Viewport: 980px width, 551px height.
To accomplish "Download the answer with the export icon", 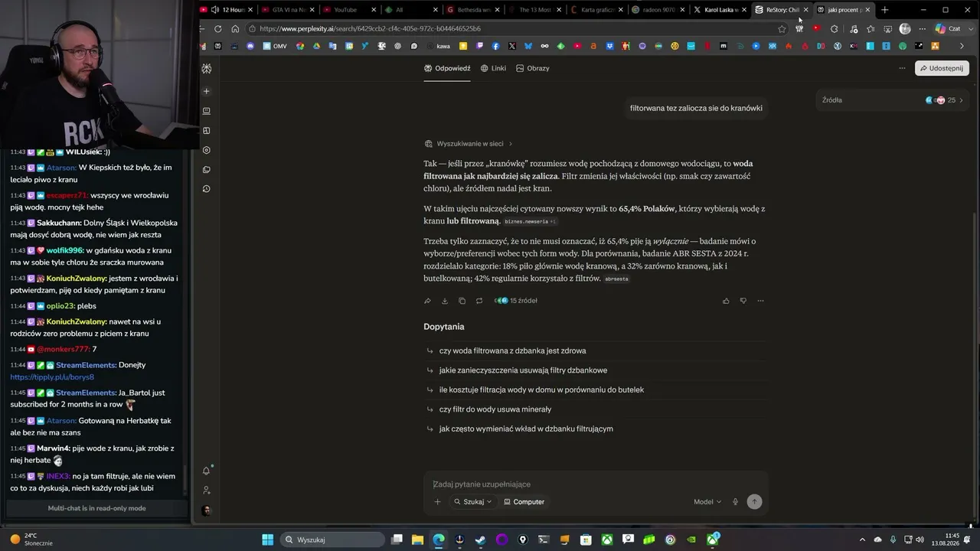I will (445, 301).
